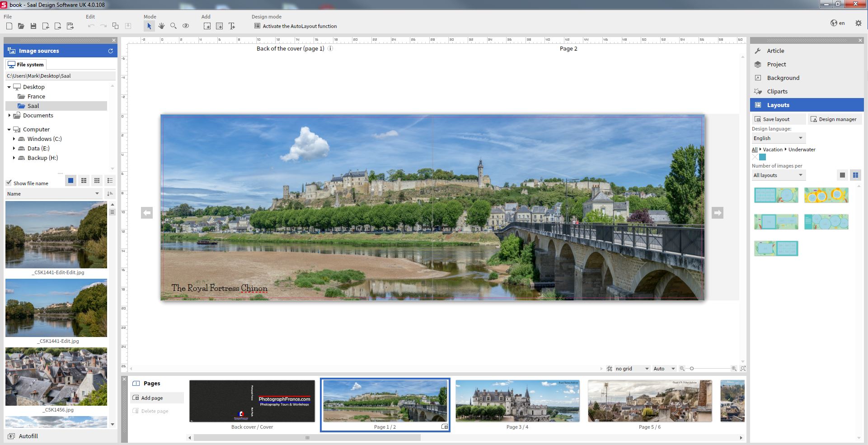
Task: Select the magnifier zoom mode tool
Action: point(174,26)
